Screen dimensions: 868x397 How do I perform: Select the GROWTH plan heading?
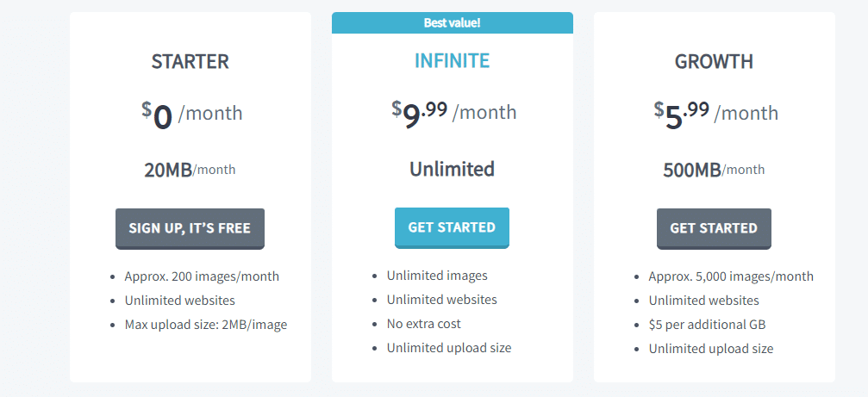[714, 62]
